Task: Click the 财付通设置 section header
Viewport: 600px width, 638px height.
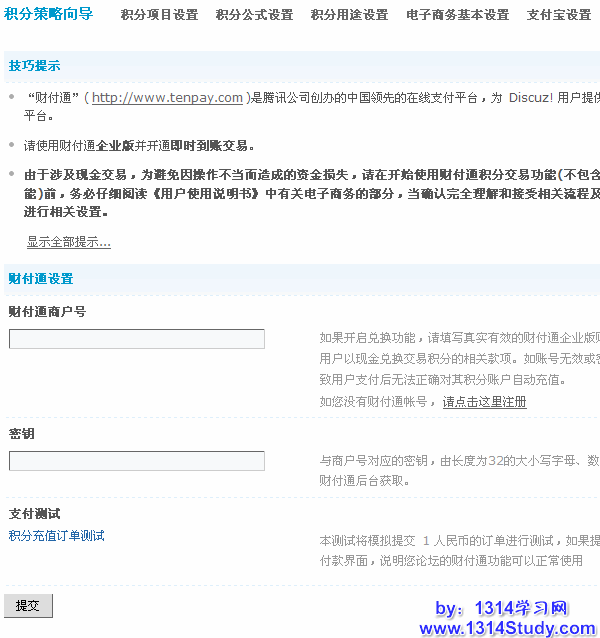Action: [41, 279]
